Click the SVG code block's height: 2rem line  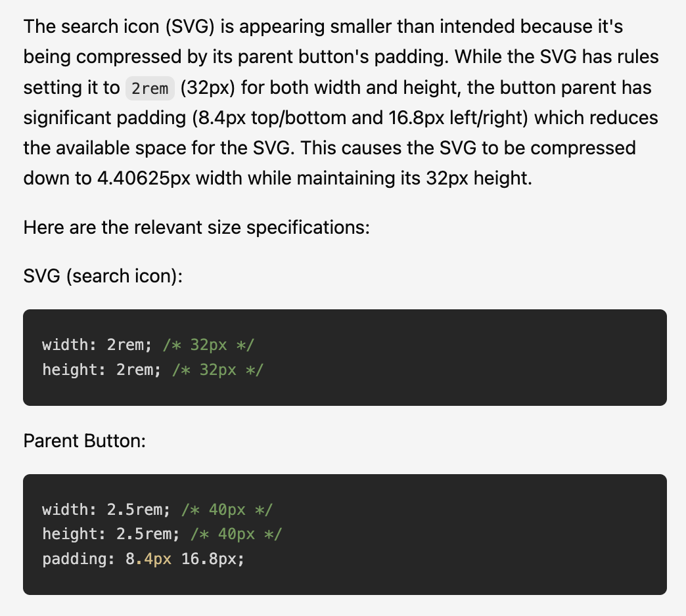coord(101,370)
